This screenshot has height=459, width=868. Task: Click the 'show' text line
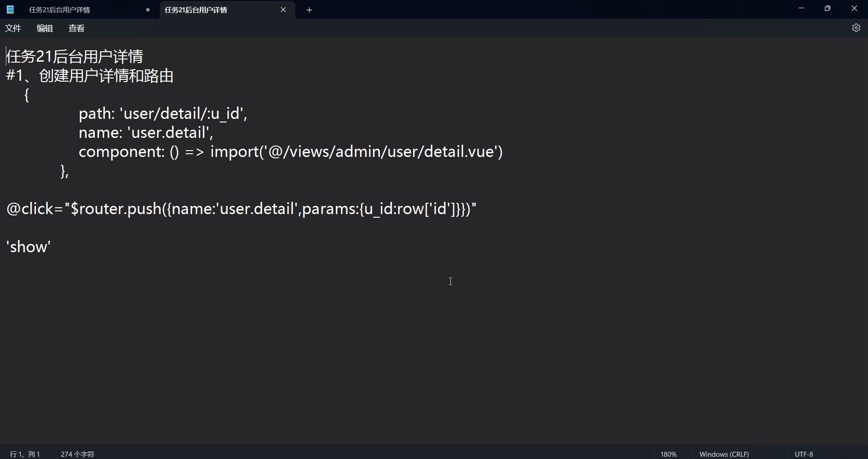pos(28,247)
